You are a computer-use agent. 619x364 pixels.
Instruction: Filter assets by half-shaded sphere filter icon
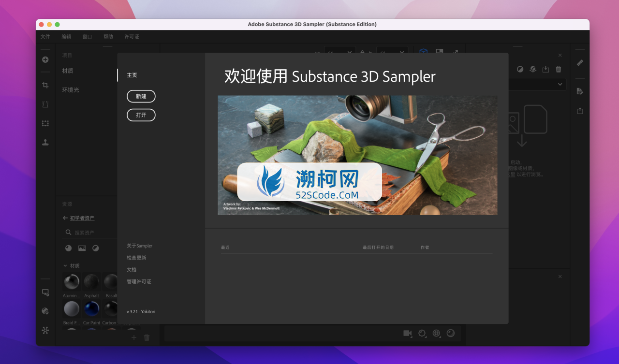(95, 248)
